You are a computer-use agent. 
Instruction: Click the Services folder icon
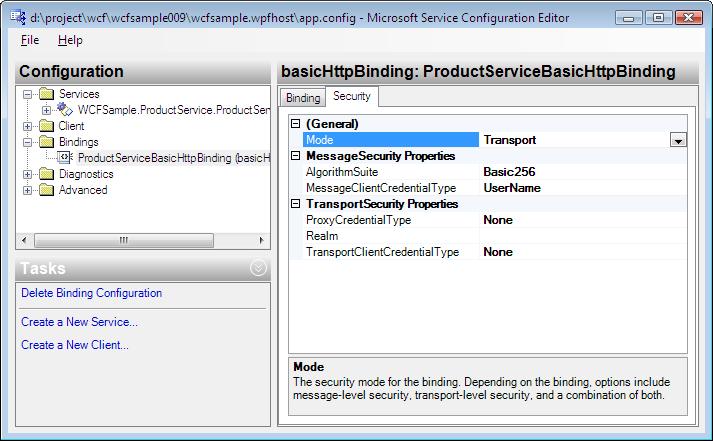click(x=46, y=94)
